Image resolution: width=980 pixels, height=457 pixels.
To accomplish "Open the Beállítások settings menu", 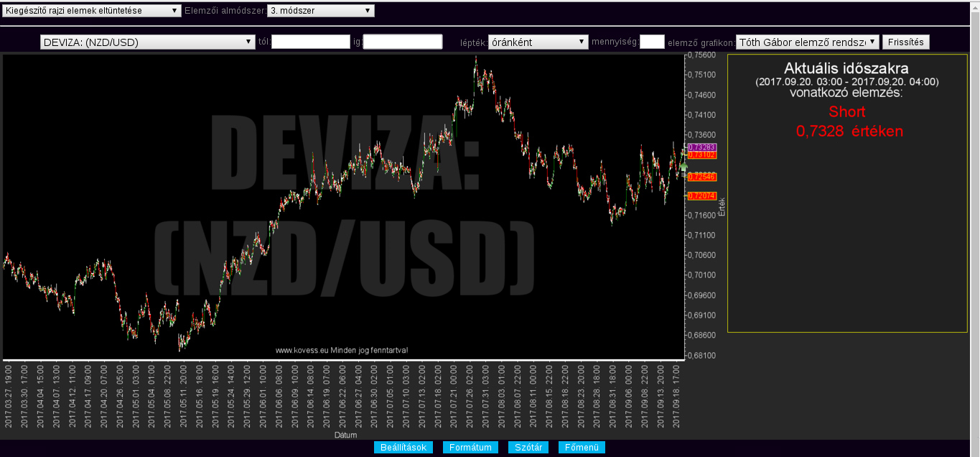I will (x=403, y=448).
